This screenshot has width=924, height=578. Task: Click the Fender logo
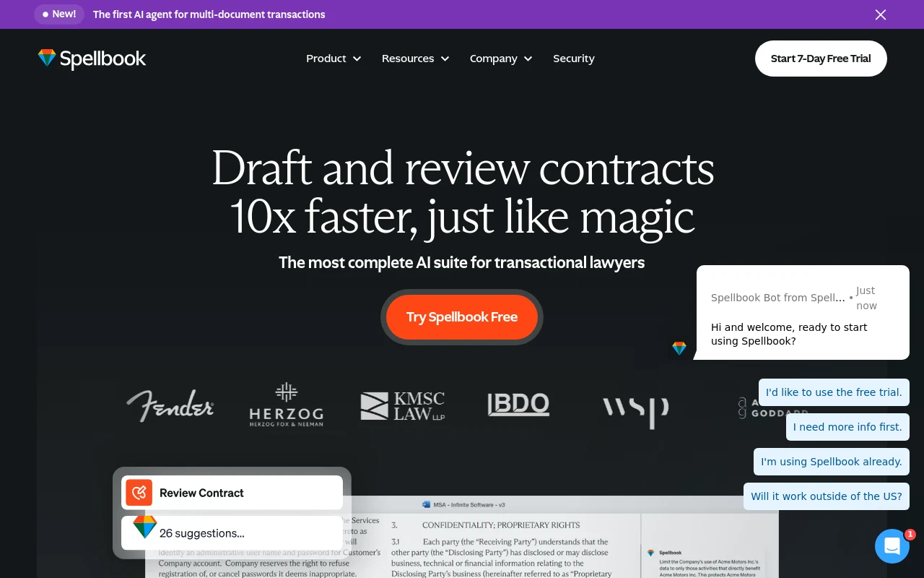(170, 406)
